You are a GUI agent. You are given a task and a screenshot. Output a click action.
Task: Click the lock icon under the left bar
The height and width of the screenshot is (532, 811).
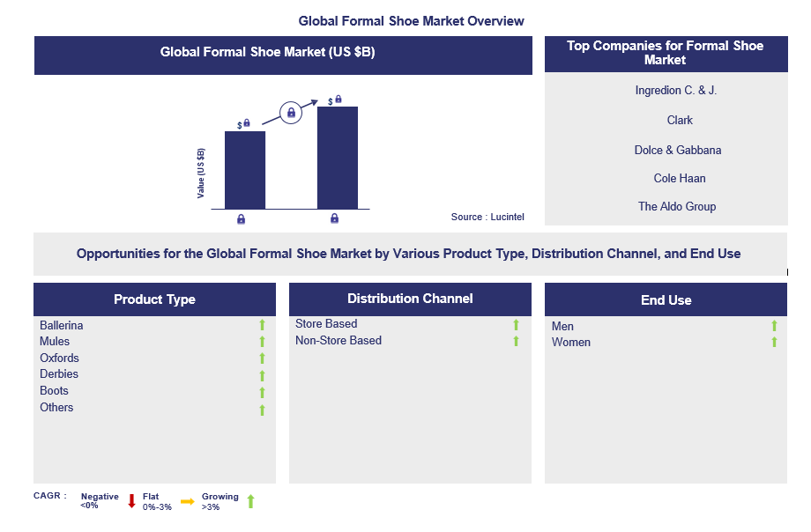tap(242, 218)
